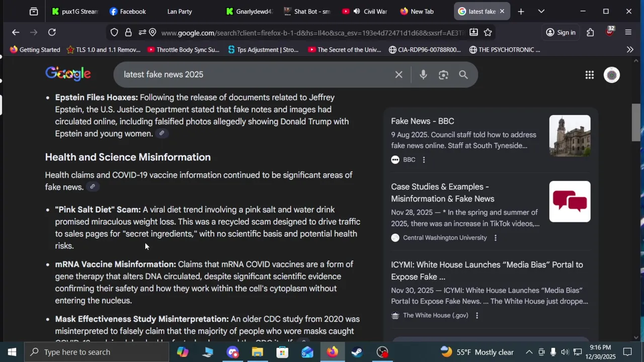Sign in to Firefox account

[560, 33]
